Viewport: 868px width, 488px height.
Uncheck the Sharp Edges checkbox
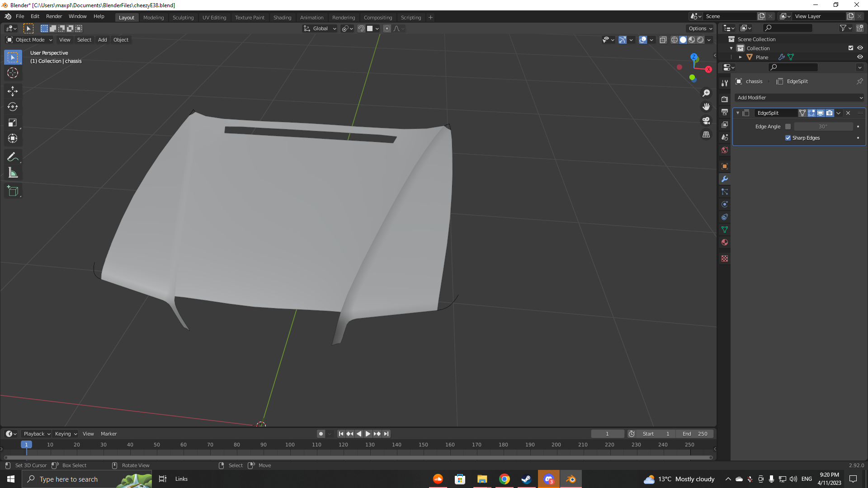click(788, 138)
